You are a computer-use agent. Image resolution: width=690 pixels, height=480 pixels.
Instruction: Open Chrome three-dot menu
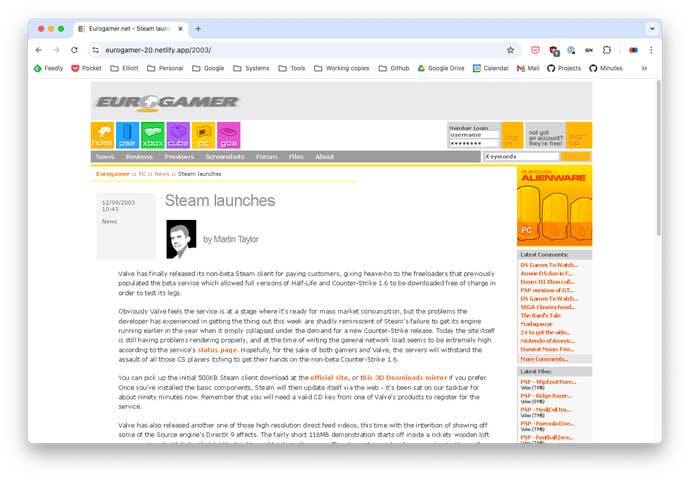[651, 50]
